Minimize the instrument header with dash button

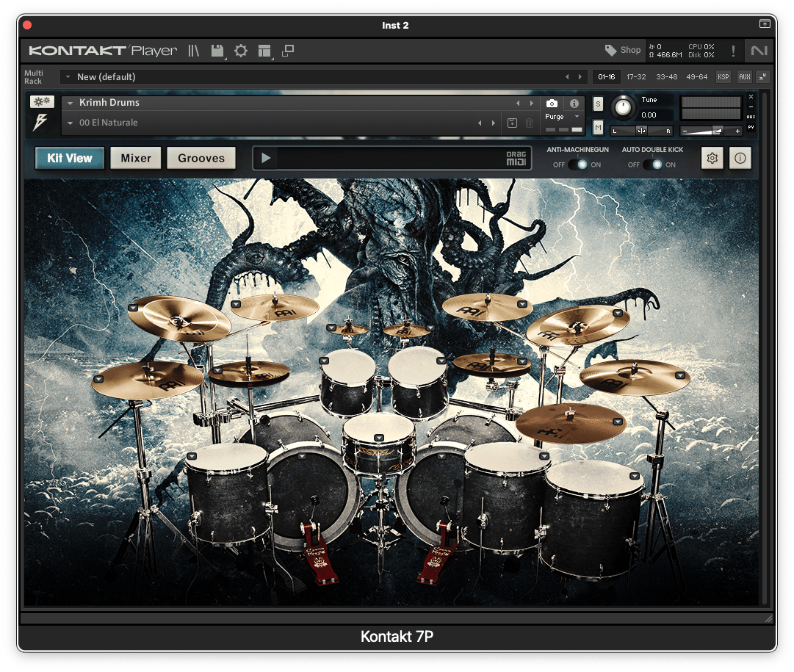coord(751,106)
